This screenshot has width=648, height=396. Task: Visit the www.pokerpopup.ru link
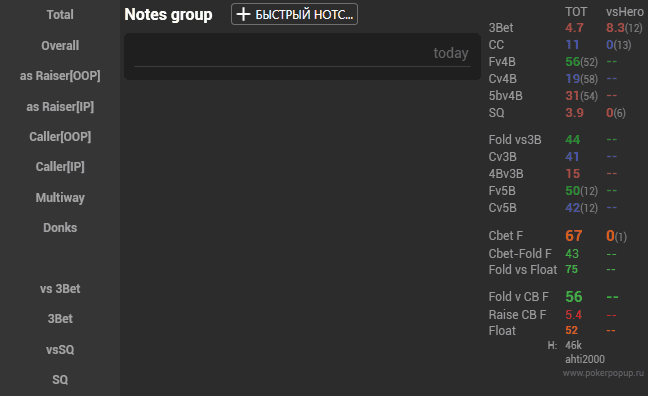603,373
